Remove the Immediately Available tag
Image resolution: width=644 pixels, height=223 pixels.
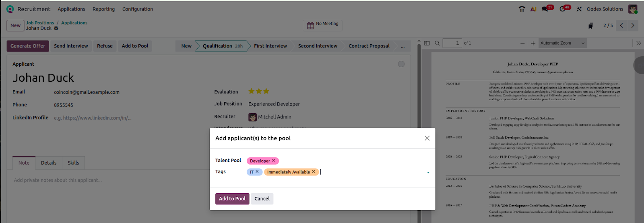(x=314, y=172)
